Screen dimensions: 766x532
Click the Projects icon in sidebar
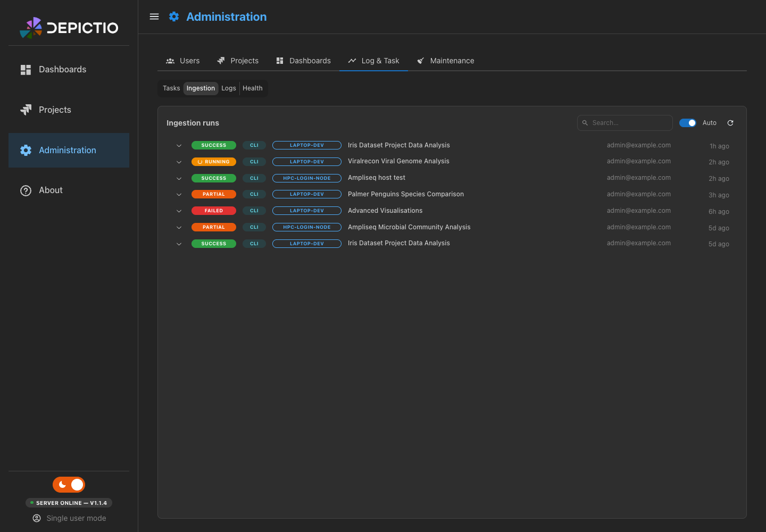click(x=26, y=110)
